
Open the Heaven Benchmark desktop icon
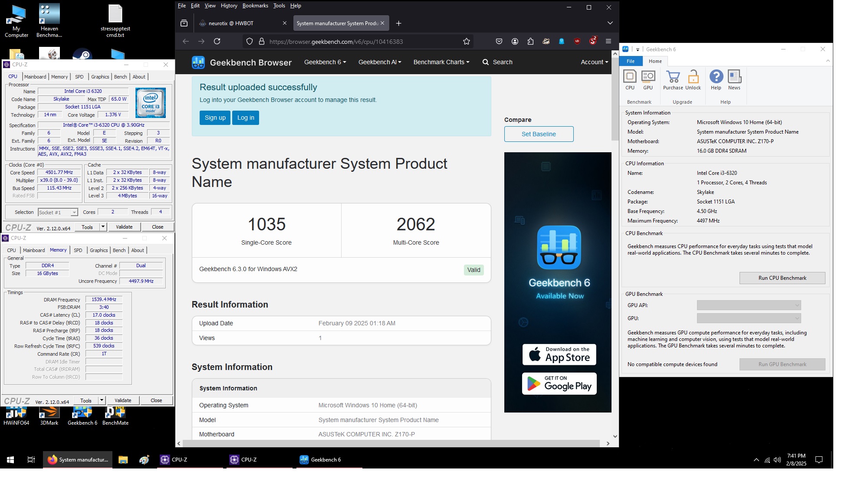click(x=49, y=21)
